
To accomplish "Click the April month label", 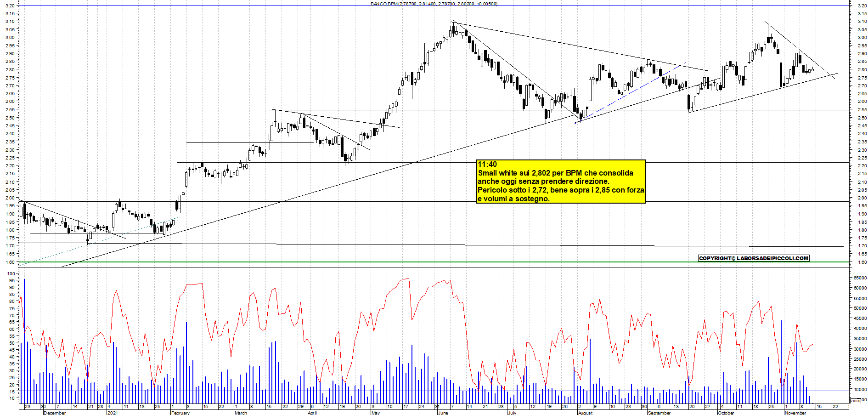I will [312, 413].
